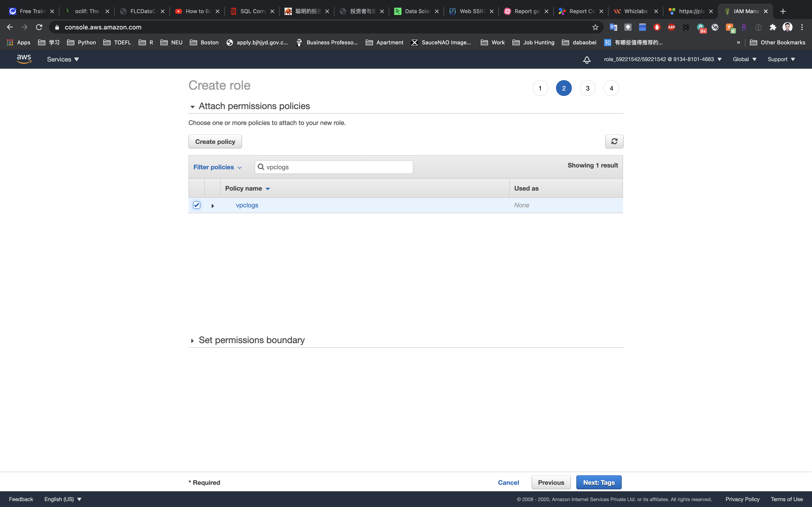
Task: Go to step 3 circle
Action: click(587, 88)
